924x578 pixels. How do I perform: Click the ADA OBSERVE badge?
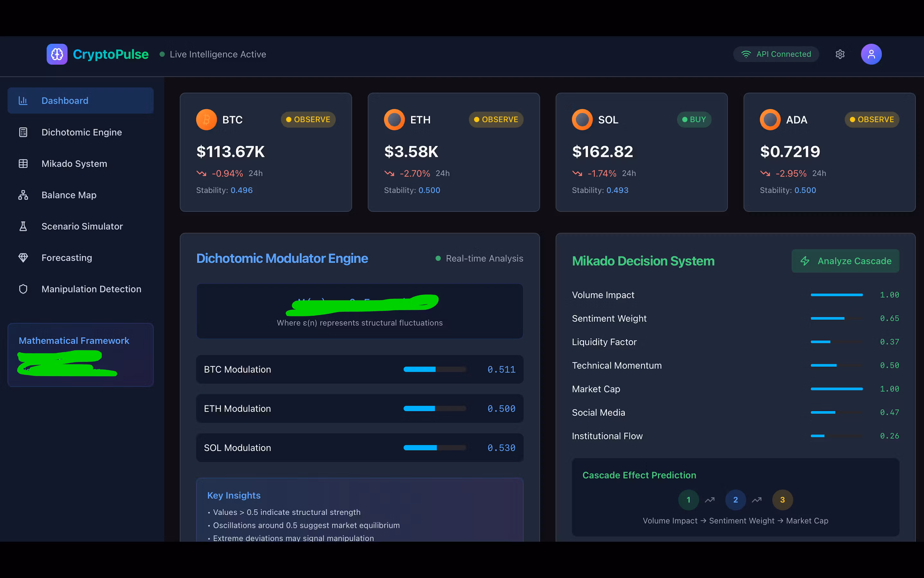point(872,120)
